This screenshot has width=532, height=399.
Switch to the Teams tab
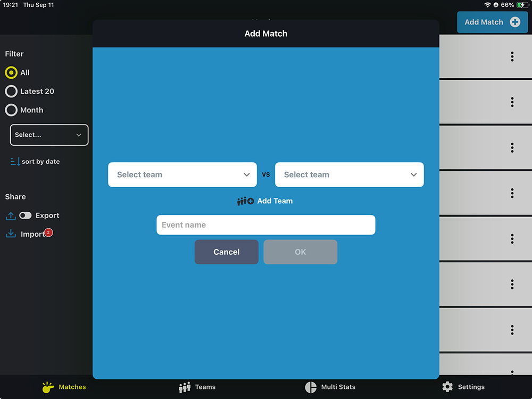197,387
